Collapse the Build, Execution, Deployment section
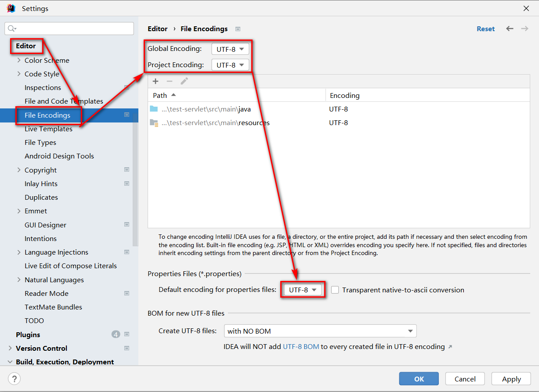 (x=10, y=362)
